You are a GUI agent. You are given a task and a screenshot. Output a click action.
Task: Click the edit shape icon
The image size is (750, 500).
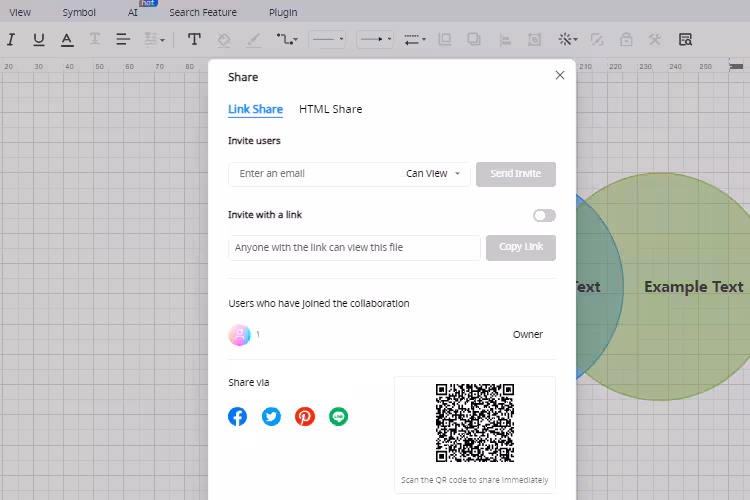[597, 39]
